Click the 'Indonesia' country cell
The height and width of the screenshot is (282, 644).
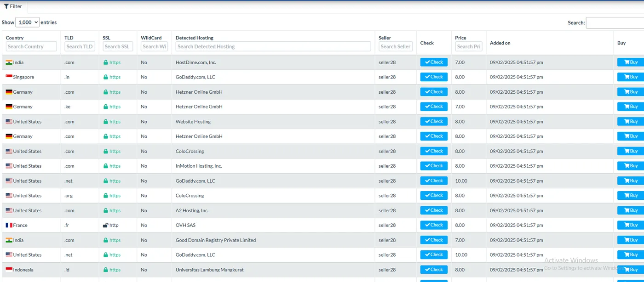(x=23, y=270)
